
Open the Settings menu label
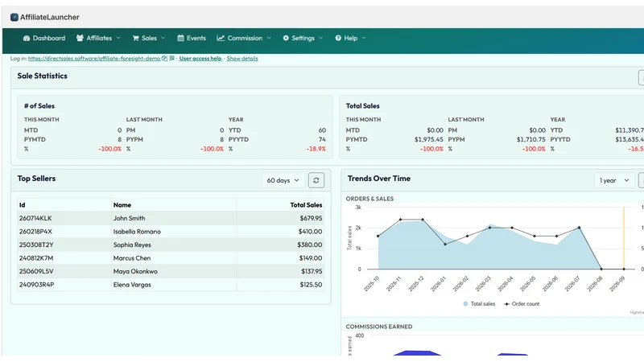click(303, 38)
